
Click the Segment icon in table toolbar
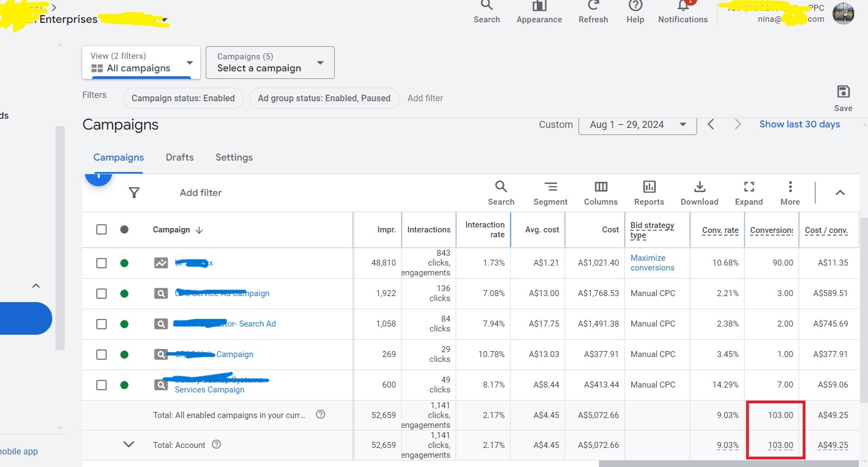(x=550, y=187)
